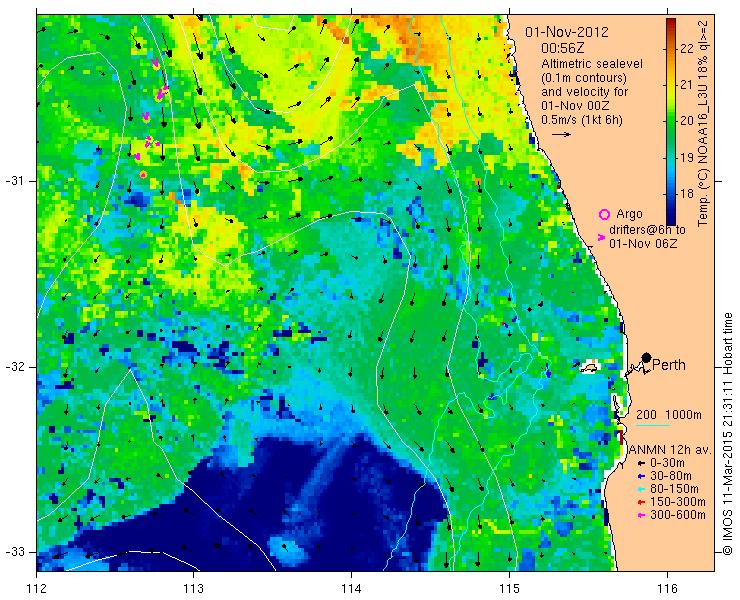Click the orange-circled Argo float marker on the map
Screen dimensions: 740x600
point(143,175)
